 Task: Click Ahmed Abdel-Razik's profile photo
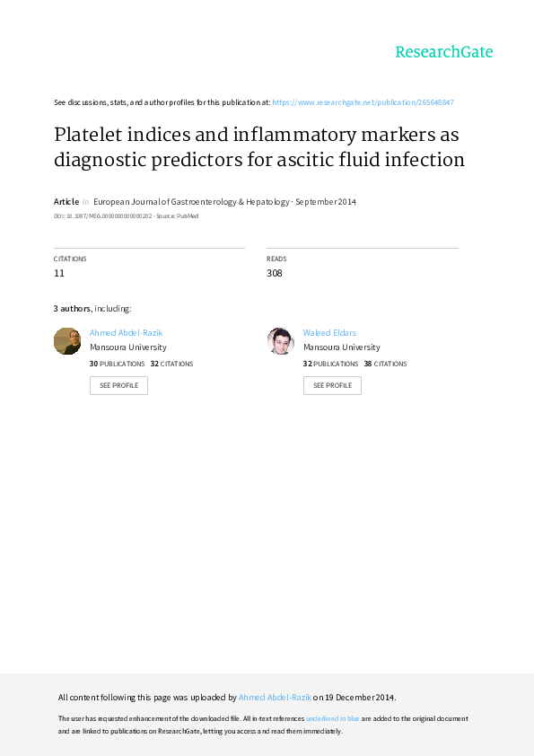67,341
